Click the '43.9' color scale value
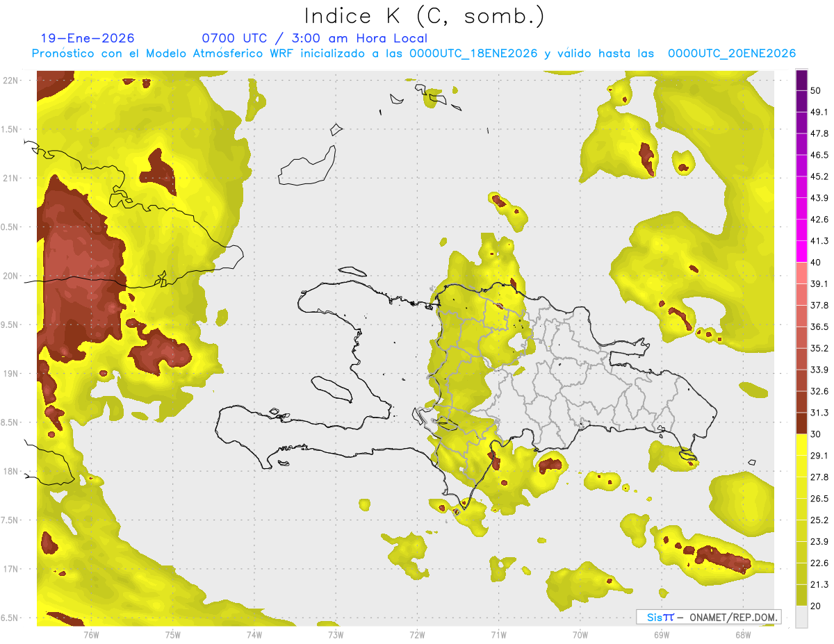The height and width of the screenshot is (644, 834). point(819,198)
